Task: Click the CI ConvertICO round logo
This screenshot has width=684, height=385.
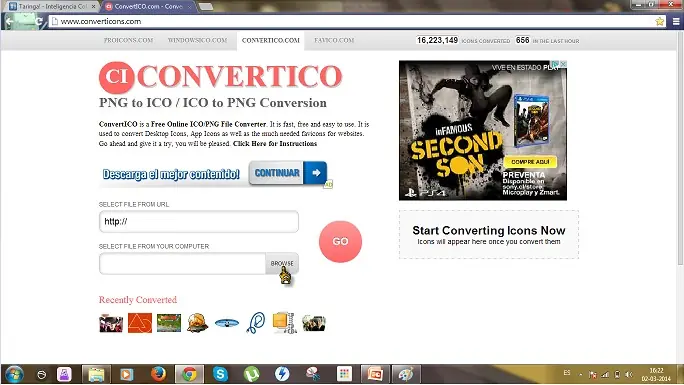Action: click(116, 77)
